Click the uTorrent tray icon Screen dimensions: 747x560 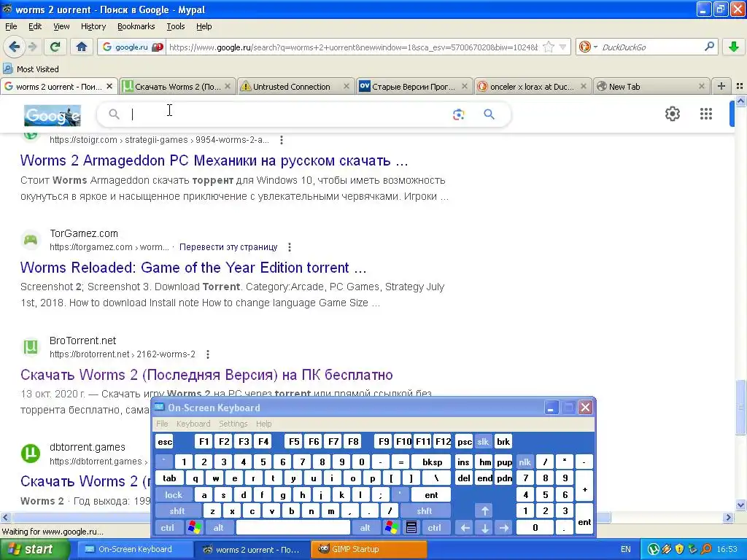click(653, 549)
